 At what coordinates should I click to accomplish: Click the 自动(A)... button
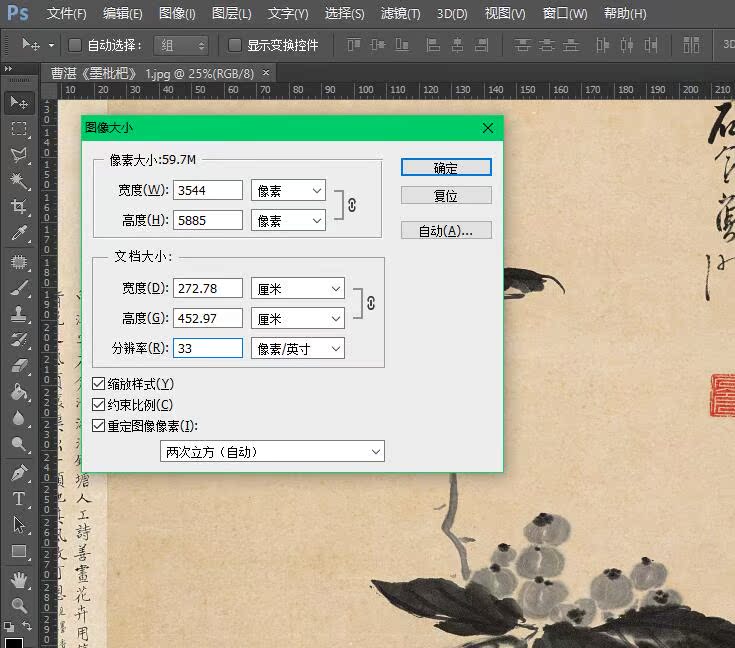pos(446,230)
